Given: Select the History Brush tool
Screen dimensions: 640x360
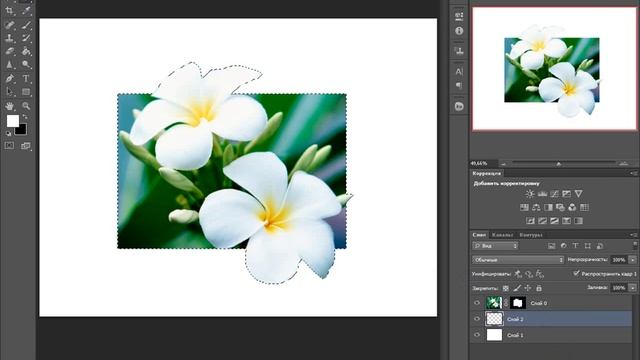Looking at the screenshot, I should click(26, 38).
